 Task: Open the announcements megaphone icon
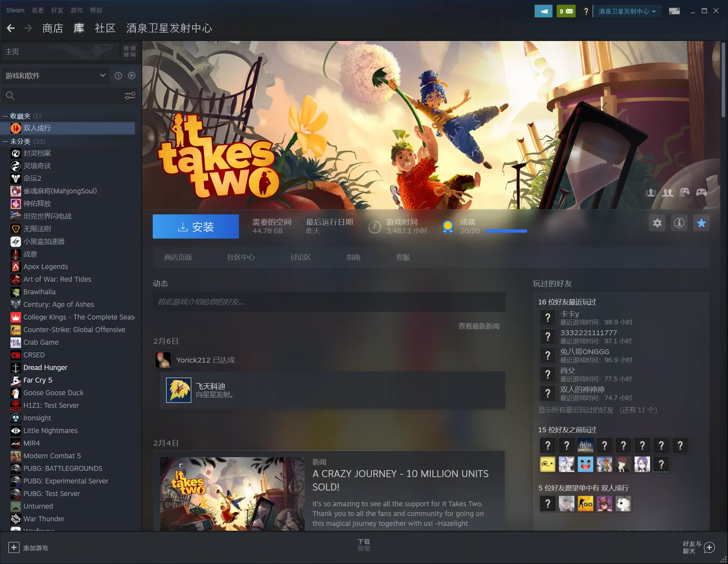[543, 11]
